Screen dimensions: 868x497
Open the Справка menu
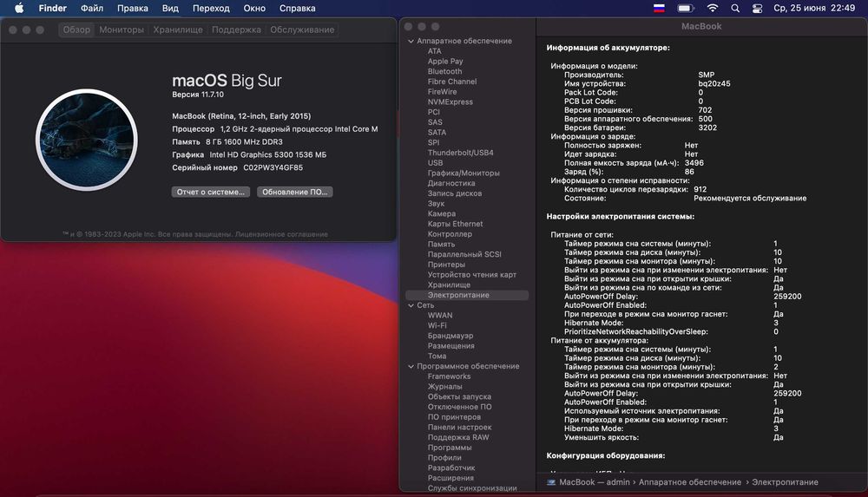point(297,9)
